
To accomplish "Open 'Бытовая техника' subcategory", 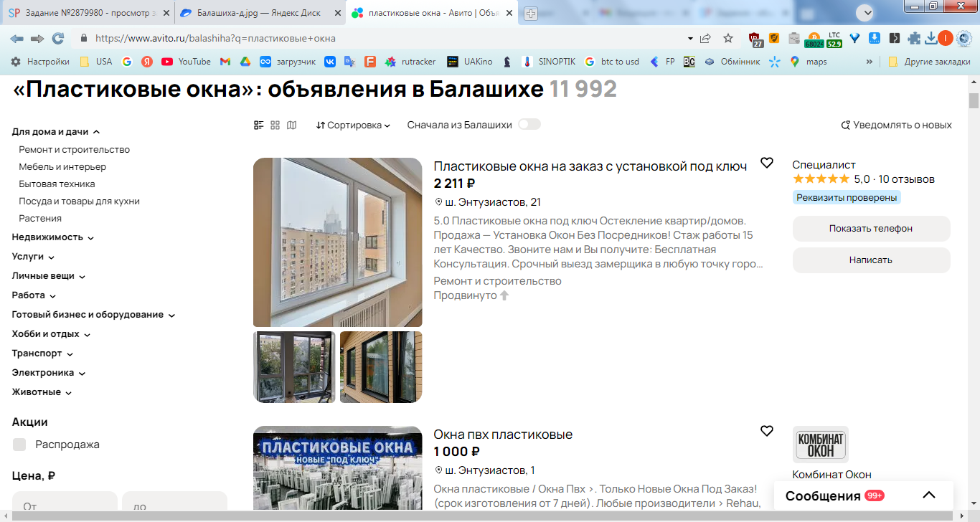I will [57, 184].
